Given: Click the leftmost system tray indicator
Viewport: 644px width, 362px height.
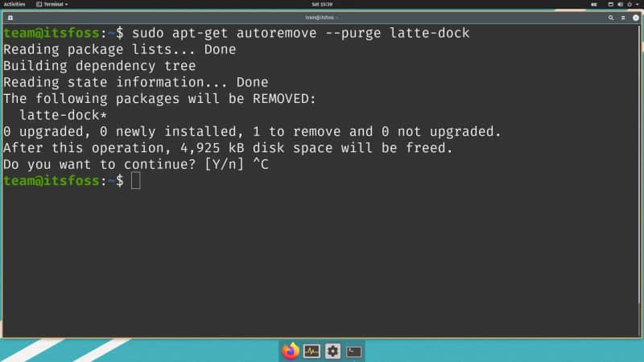Looking at the screenshot, I should tap(594, 4).
